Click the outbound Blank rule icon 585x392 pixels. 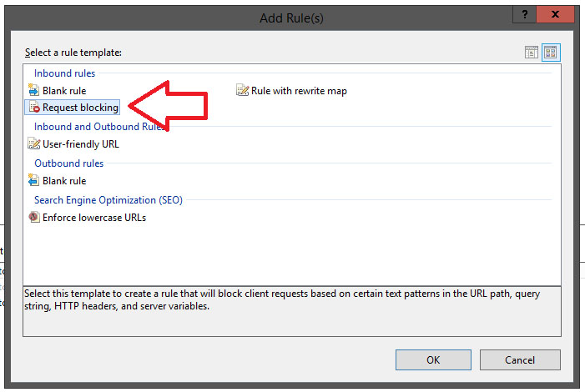[x=33, y=180]
